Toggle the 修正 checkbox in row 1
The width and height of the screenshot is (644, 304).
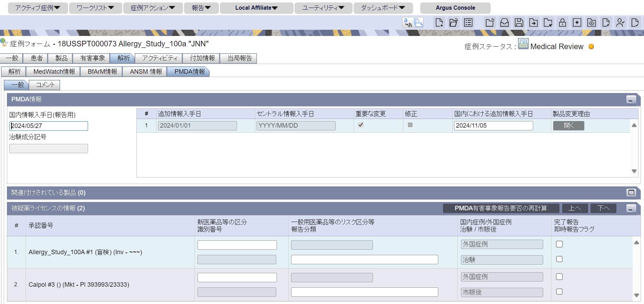pos(410,125)
